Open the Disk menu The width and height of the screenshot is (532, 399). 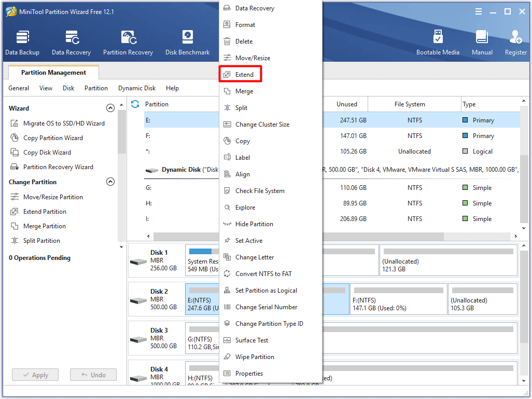point(68,88)
